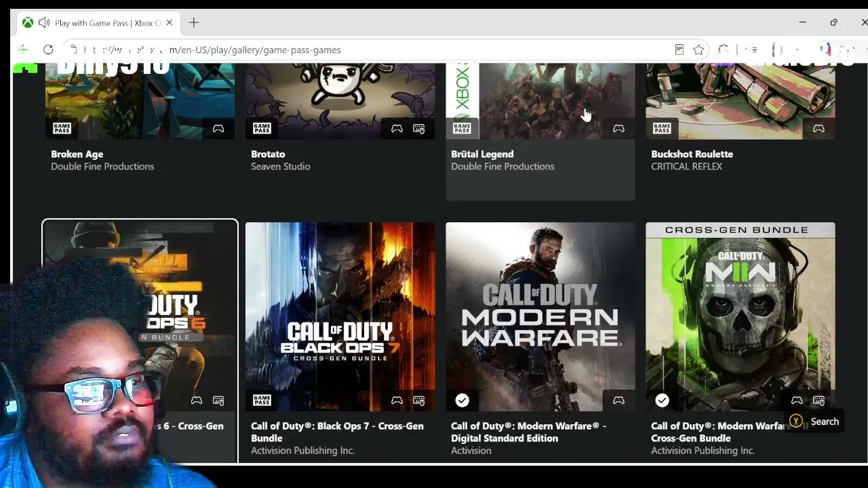Click the Brotato title

268,154
